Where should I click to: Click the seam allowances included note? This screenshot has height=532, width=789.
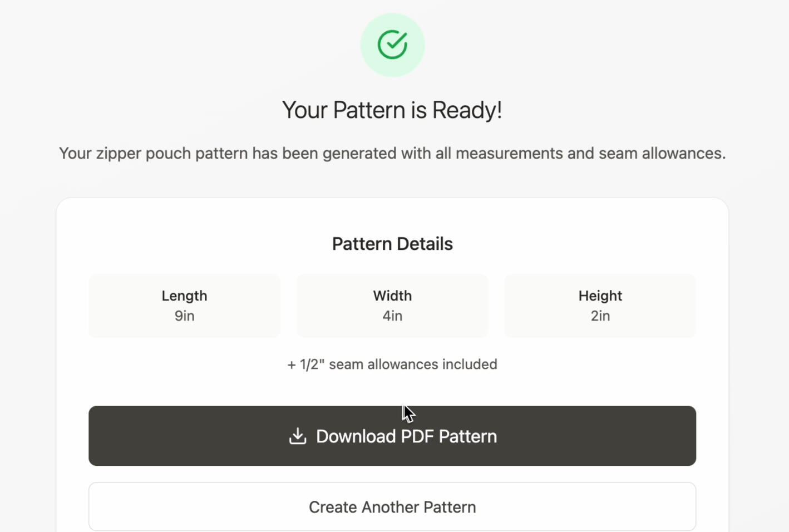click(x=392, y=364)
